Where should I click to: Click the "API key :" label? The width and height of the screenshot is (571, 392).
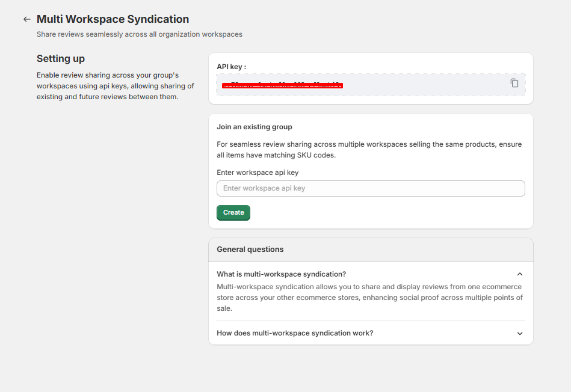coord(231,67)
